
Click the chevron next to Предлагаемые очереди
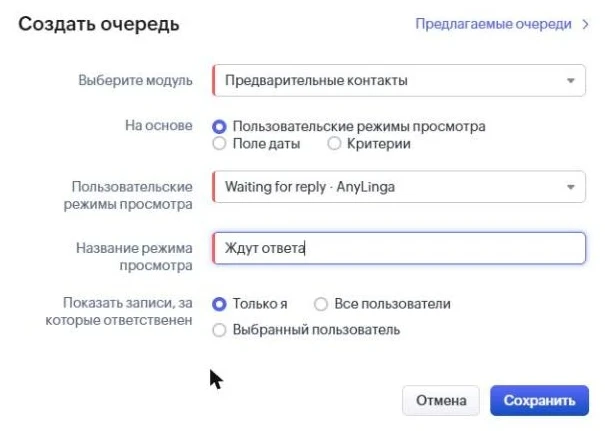coord(585,24)
